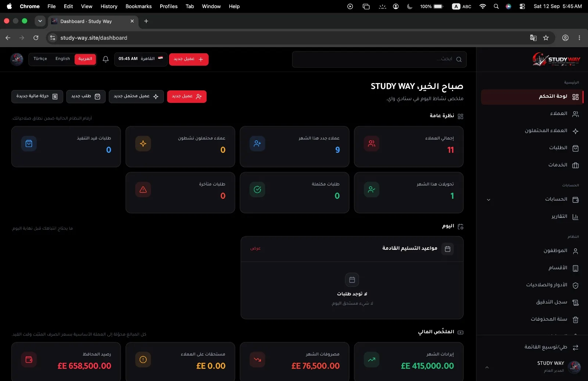Go to الطلبات in the sidebar
588x381 pixels.
(x=532, y=148)
